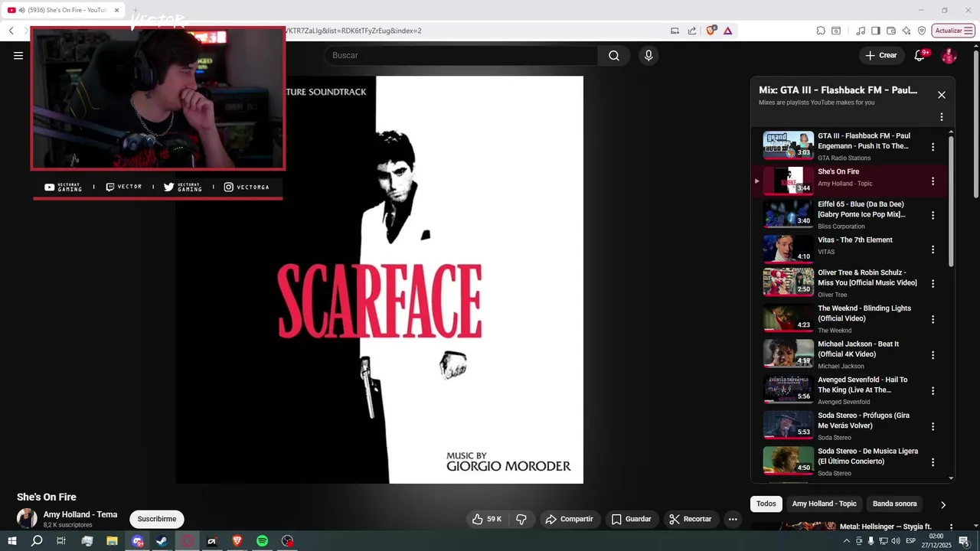Open Leo AI sparkle icon
Image resolution: width=980 pixels, height=551 pixels.
(x=906, y=31)
